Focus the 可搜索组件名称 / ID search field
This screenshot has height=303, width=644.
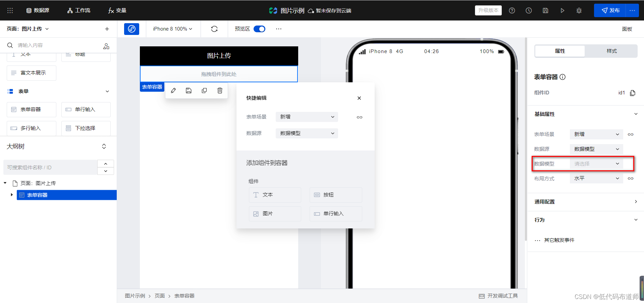click(50, 167)
